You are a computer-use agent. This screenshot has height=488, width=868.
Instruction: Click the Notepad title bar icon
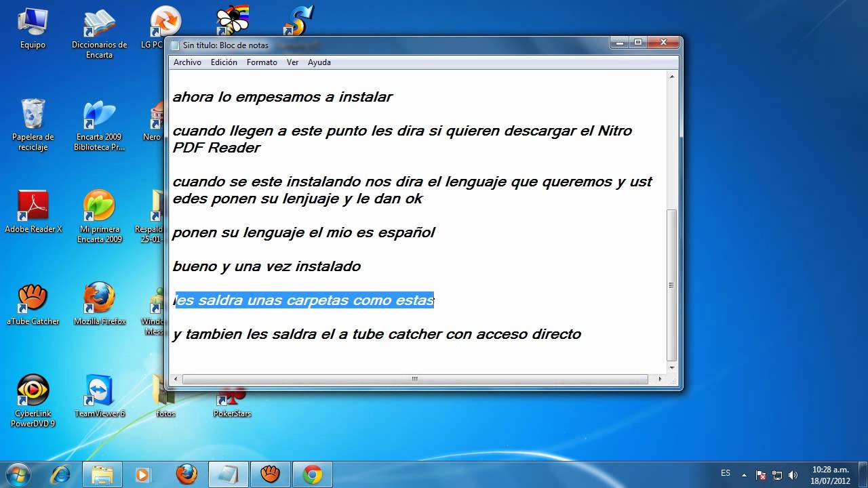pos(175,45)
